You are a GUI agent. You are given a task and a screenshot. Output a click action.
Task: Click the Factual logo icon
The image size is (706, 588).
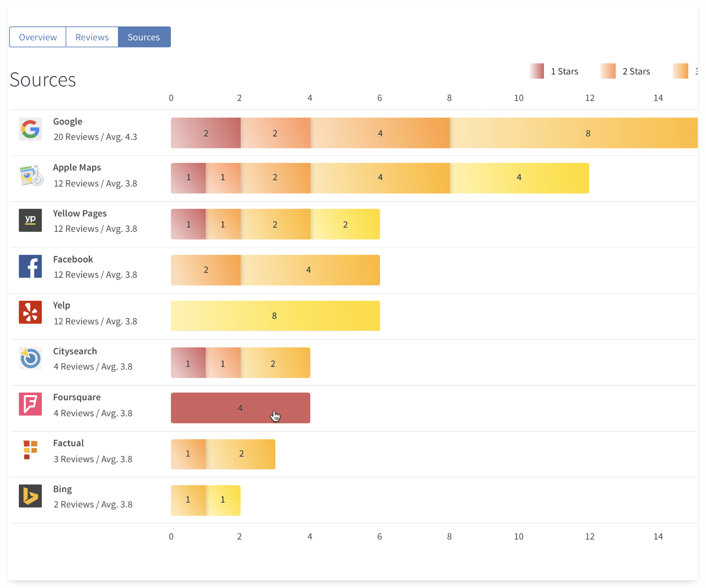point(30,450)
